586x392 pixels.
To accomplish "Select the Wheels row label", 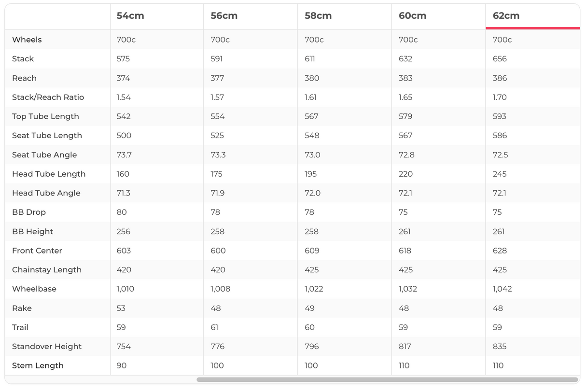I will click(27, 40).
